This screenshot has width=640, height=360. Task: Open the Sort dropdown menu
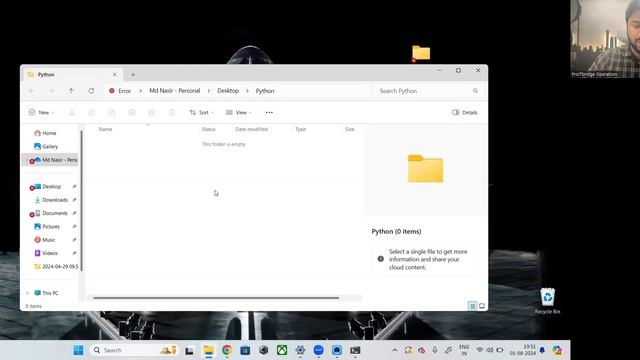coord(202,112)
